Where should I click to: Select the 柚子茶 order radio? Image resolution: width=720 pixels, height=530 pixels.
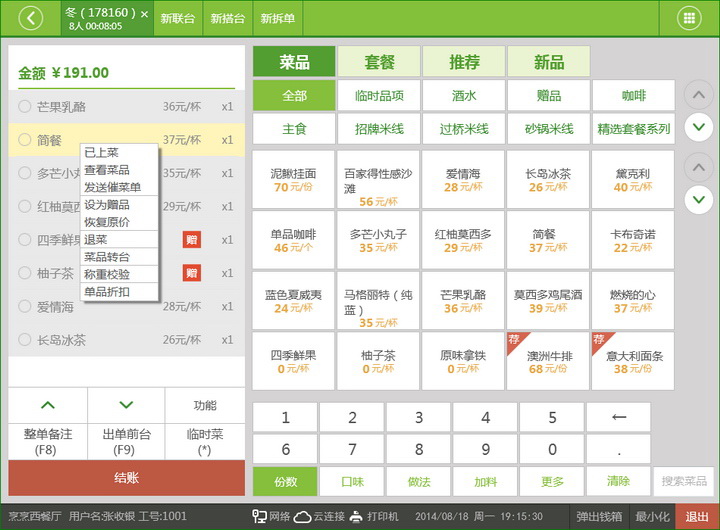tap(24, 273)
